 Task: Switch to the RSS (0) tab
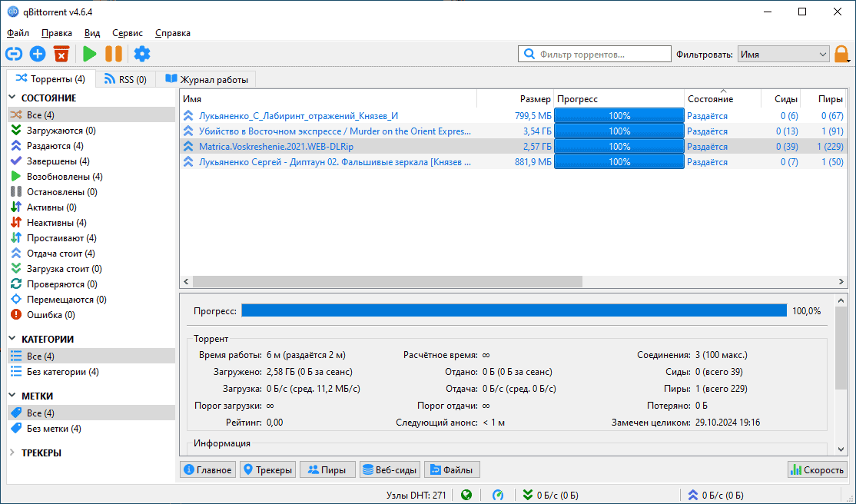(x=125, y=79)
